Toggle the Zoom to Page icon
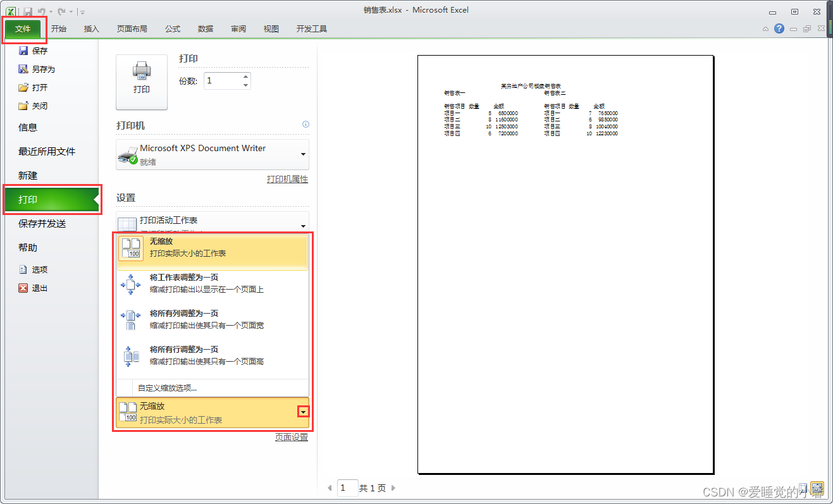 (x=818, y=488)
